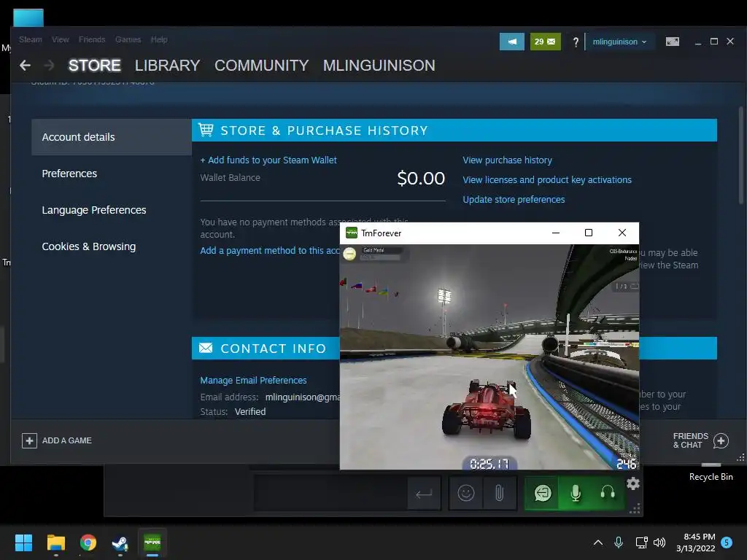This screenshot has height=560, width=747.
Task: Click the green voice chat icon
Action: (x=543, y=493)
